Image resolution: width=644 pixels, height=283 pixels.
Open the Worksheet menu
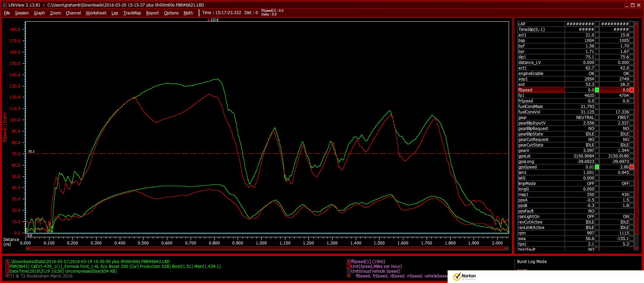point(96,13)
